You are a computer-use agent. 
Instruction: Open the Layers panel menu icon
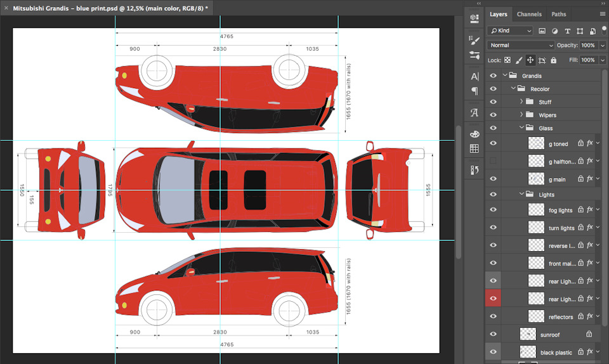[x=603, y=14]
